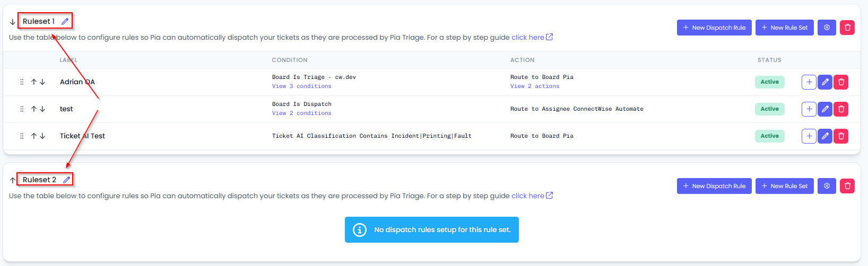Open Ruleset 1 settings gear
This screenshot has height=266, width=868.
(x=827, y=28)
